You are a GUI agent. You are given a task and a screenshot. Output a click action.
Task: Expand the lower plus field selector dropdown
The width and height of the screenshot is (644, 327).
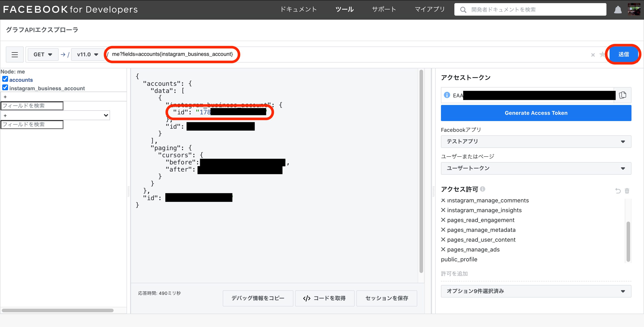(55, 115)
